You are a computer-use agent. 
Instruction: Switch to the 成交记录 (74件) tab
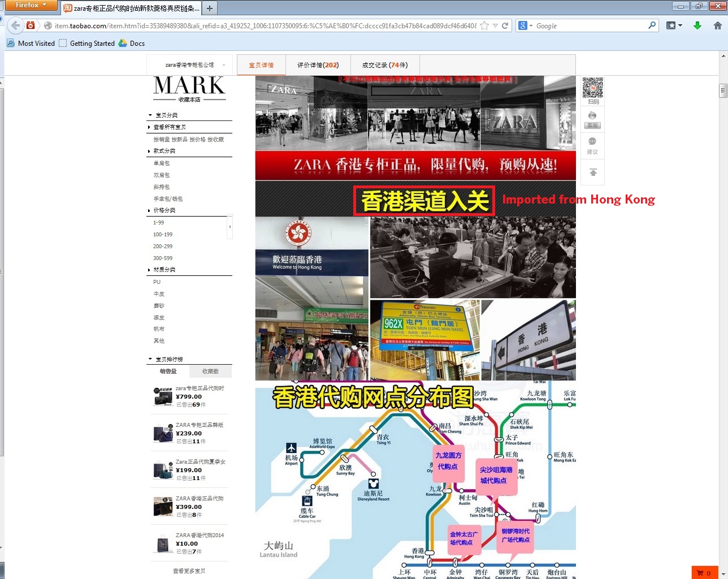pos(384,65)
